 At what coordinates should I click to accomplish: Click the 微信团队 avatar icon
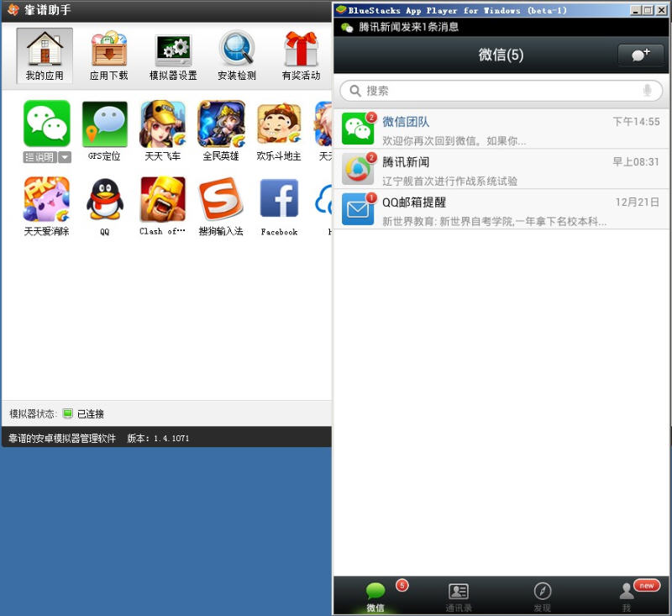pos(358,129)
